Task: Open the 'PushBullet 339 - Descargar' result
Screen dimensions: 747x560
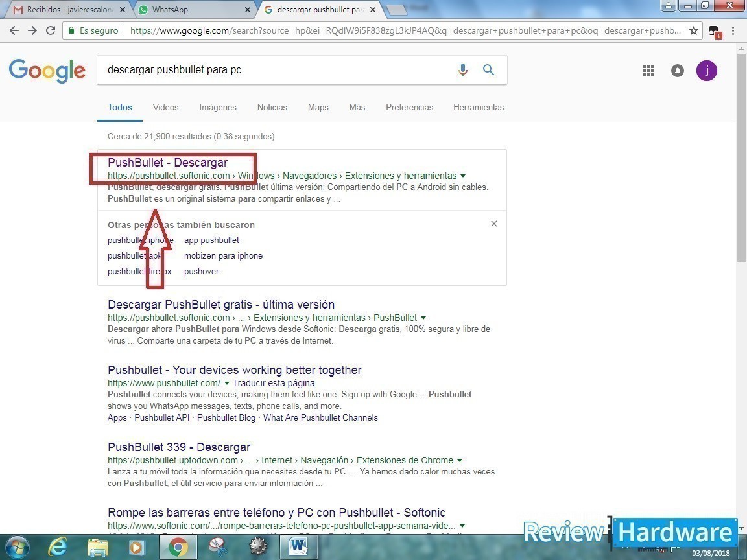Action: pos(179,447)
